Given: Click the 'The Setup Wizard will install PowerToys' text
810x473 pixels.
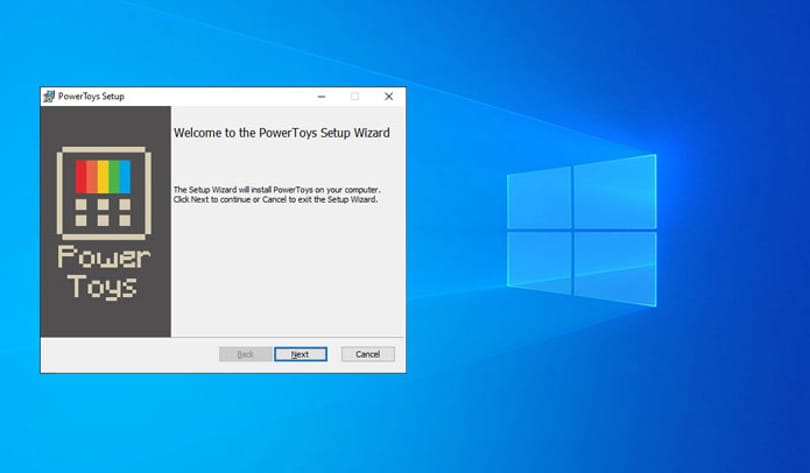Looking at the screenshot, I should click(277, 195).
